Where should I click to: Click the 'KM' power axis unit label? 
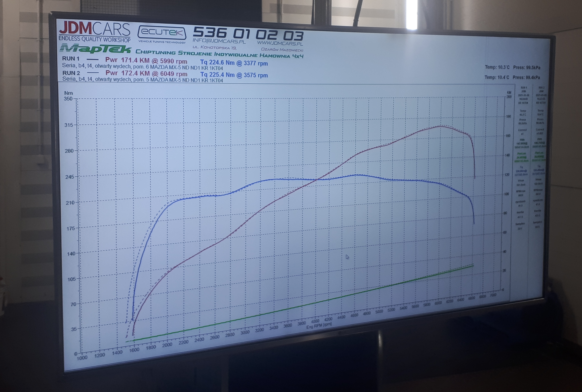[509, 92]
